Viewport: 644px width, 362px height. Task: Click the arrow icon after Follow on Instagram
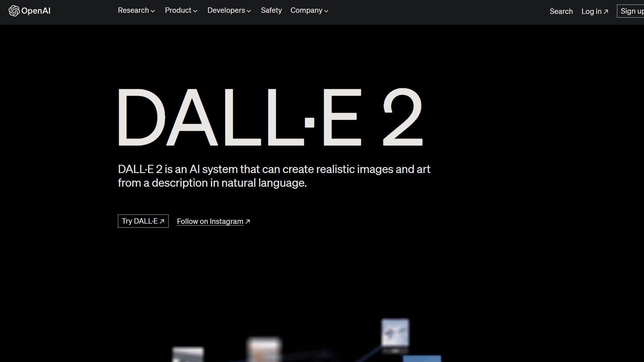coord(248,221)
